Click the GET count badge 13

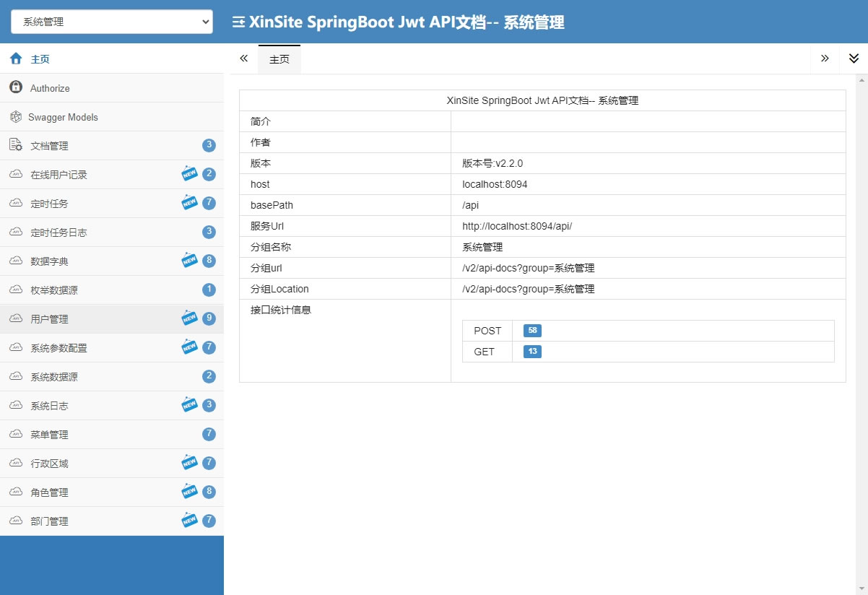[533, 352]
